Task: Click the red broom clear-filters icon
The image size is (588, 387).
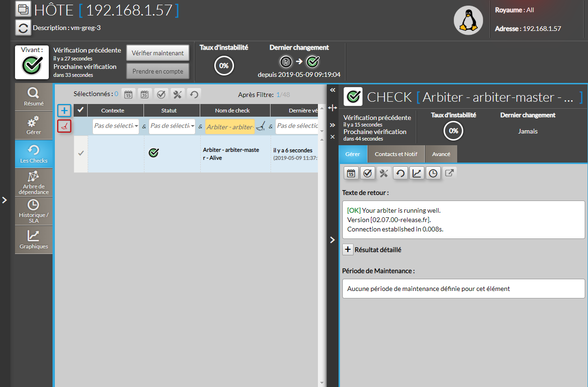Action: pos(65,126)
